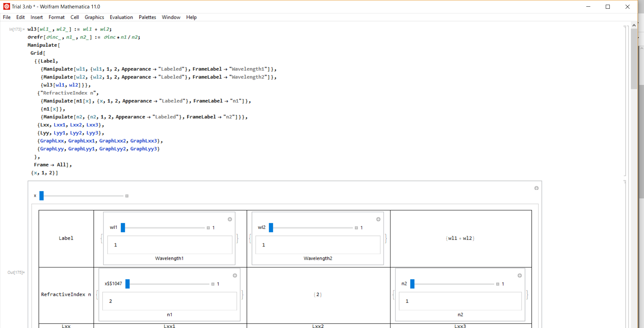Open the Palettes menu
This screenshot has width=644, height=328.
click(x=147, y=17)
